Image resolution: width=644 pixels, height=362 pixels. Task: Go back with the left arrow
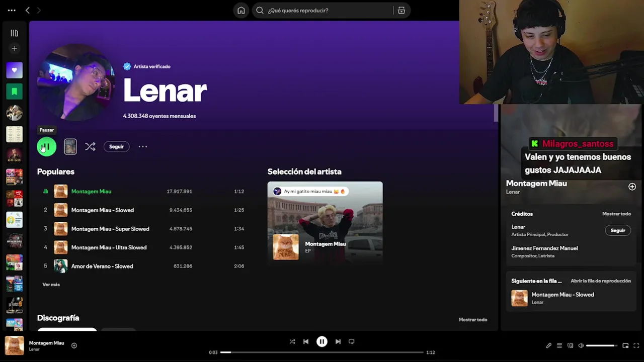coord(28,10)
